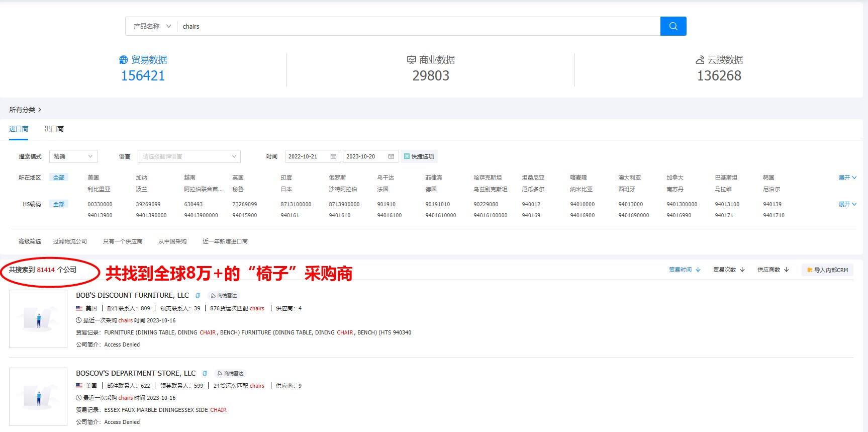
Task: Filter by HS code 94013000
Action: coord(631,204)
